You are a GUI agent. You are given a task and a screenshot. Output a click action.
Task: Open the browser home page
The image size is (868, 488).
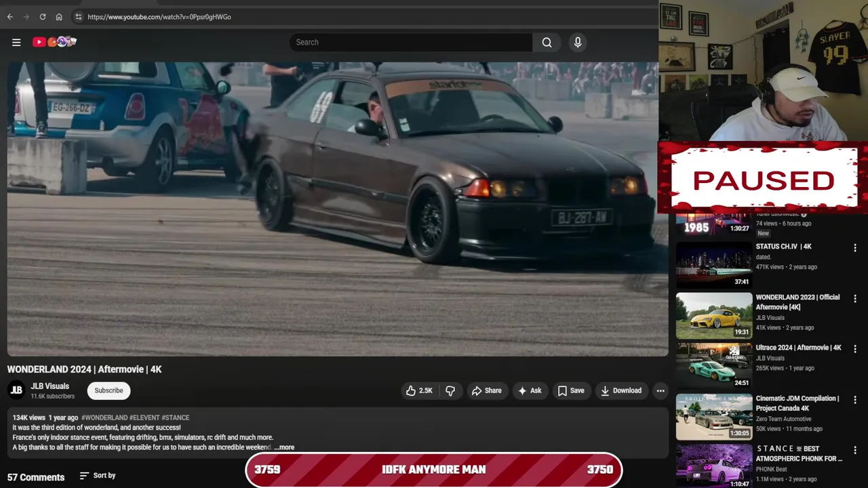click(x=59, y=17)
